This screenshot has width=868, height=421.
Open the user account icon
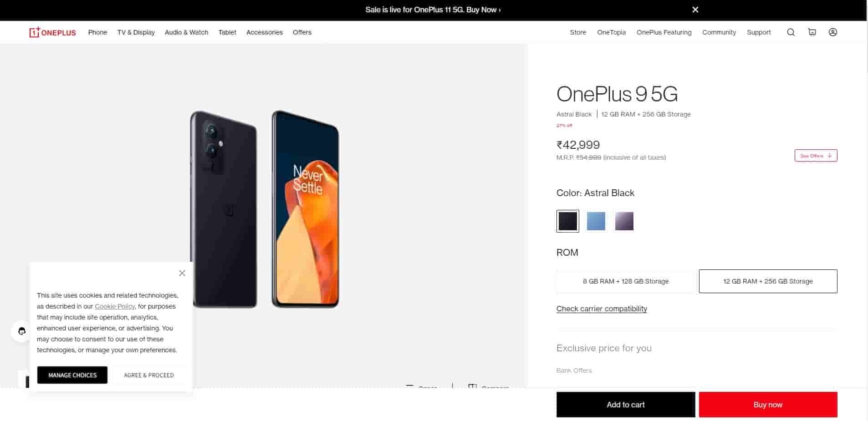coord(833,32)
